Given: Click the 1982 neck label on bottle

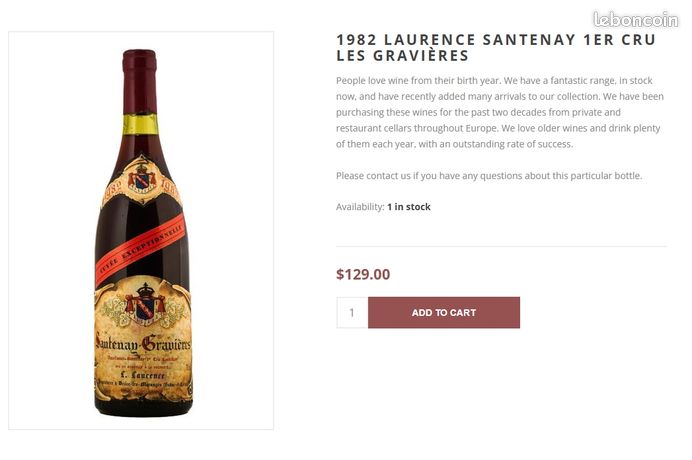Looking at the screenshot, I should 142,182.
